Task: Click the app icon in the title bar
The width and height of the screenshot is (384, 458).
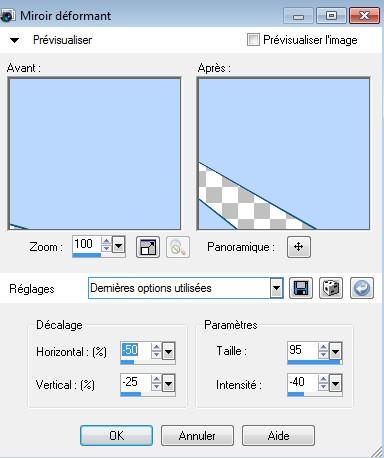Action: [x=7, y=15]
